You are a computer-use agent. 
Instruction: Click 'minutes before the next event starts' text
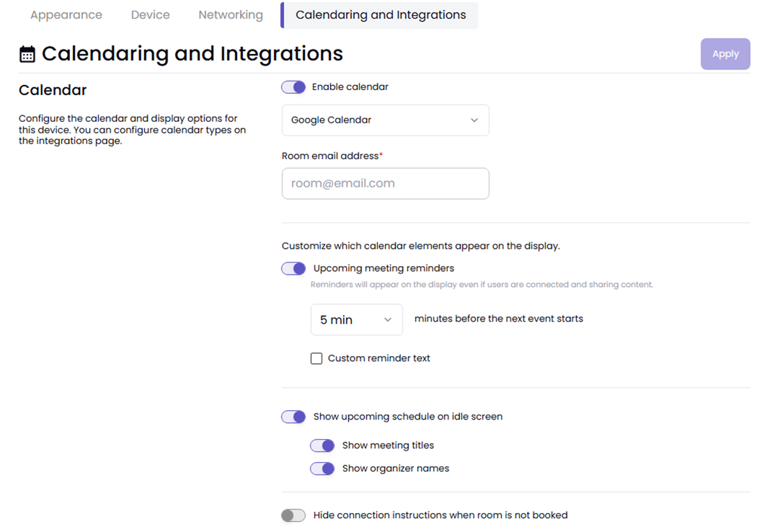pyautogui.click(x=499, y=319)
